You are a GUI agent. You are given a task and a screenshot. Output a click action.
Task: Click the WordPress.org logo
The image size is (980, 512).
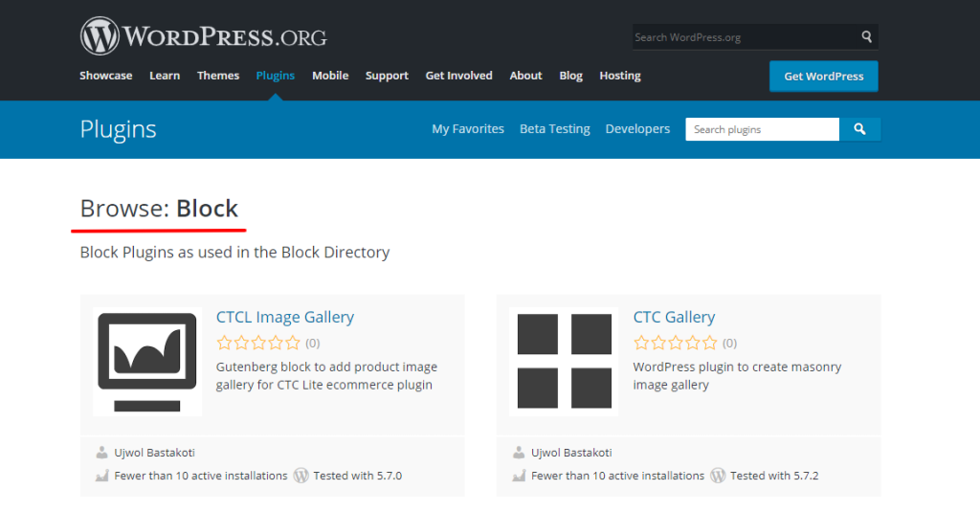pos(203,36)
